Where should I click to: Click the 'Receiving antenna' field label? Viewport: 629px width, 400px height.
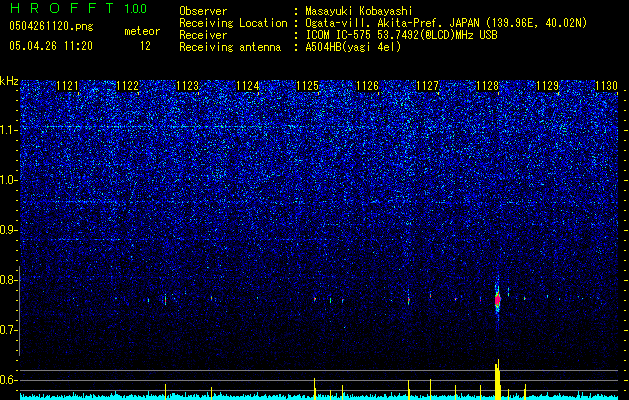tap(230, 47)
